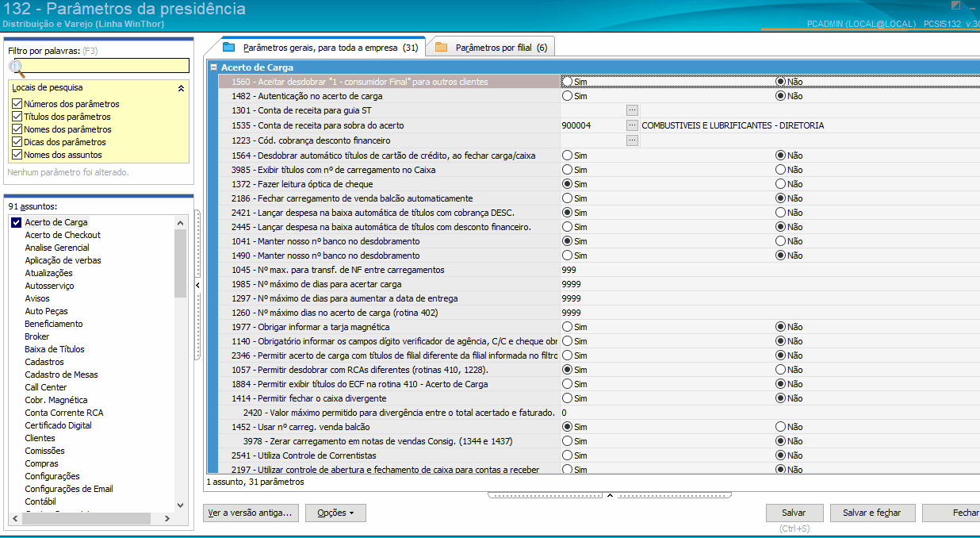Viewport: 980px width, 538px height.
Task: Select Sim for 1482 Autenticação no acerto de carga
Action: (x=567, y=96)
